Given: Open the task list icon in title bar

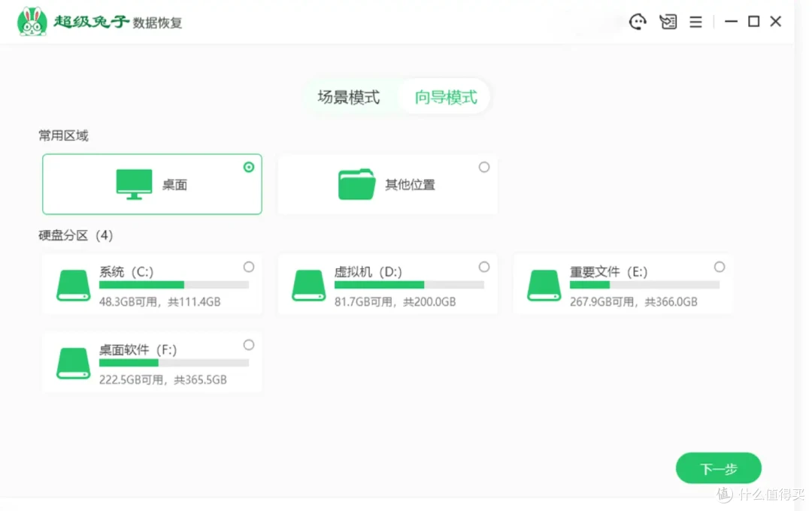Looking at the screenshot, I should coord(668,22).
